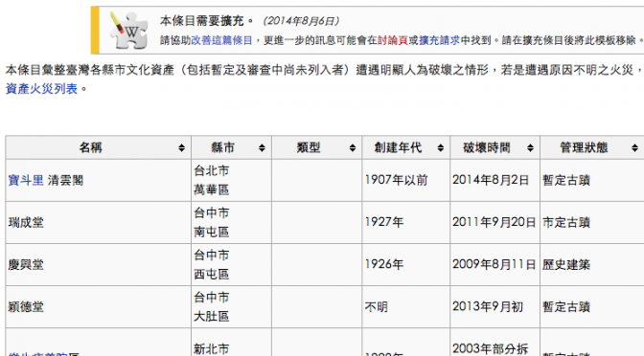Sort table by 創建年代 column arrows
Viewport: 644px width, 356px height.
tap(440, 148)
